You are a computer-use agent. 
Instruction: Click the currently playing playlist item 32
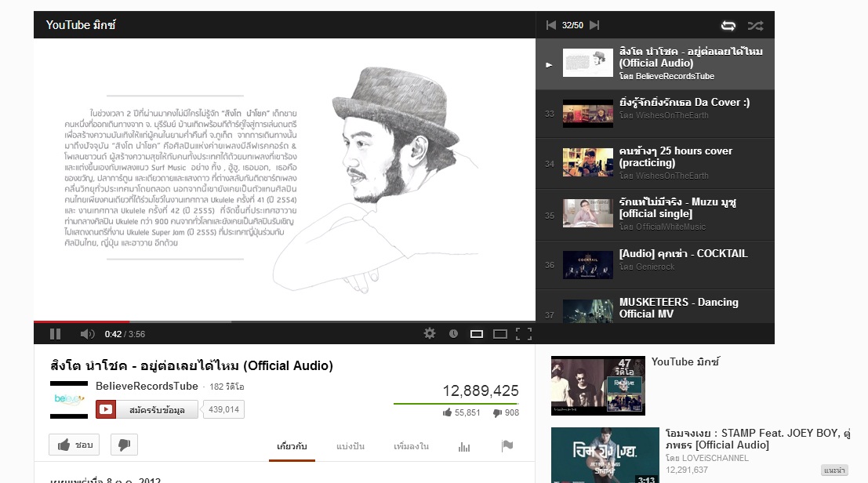click(655, 64)
